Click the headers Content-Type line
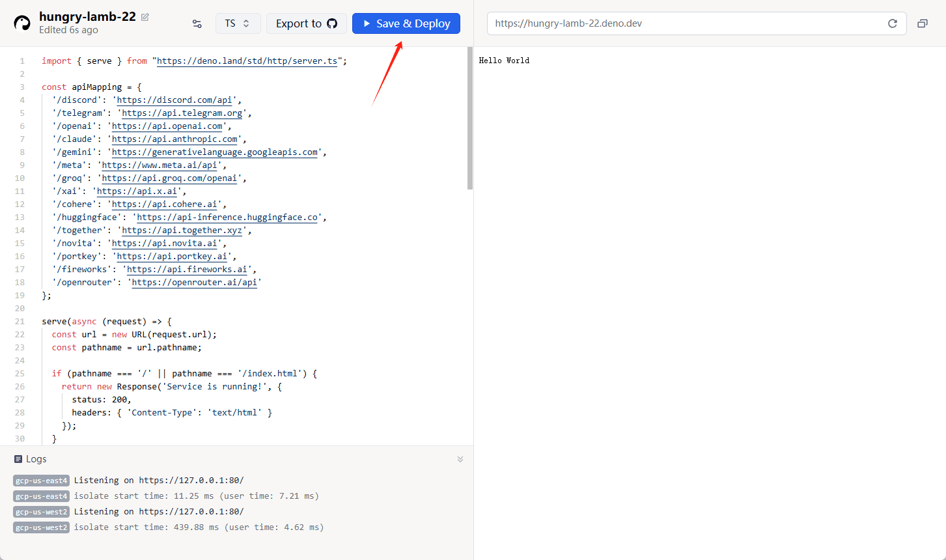 (x=172, y=412)
